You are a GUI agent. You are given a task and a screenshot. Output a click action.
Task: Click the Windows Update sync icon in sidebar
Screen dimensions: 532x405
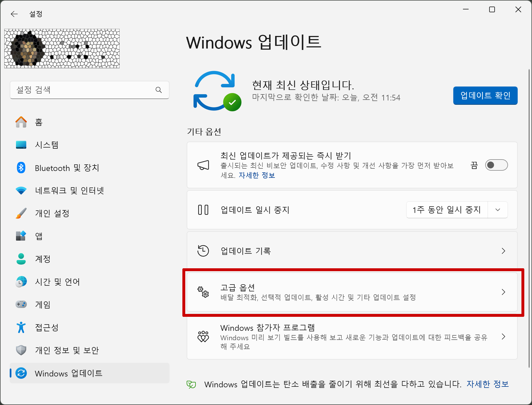click(x=21, y=373)
